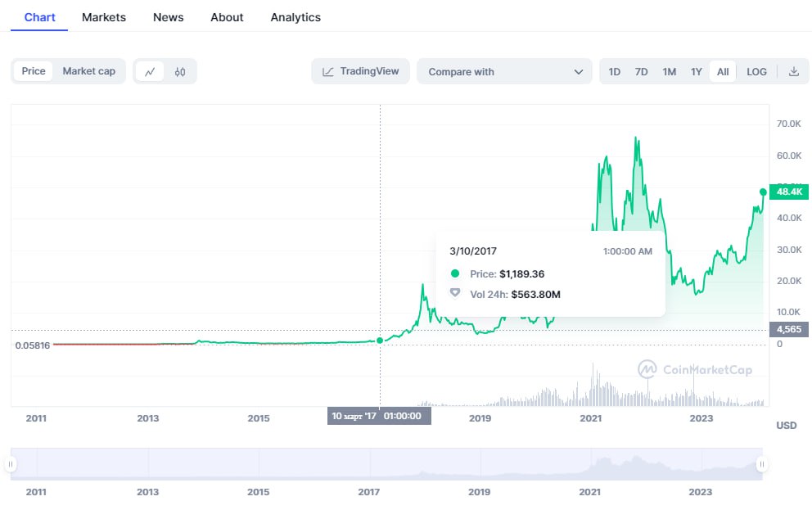
Task: Set range to 7D
Action: coord(641,72)
